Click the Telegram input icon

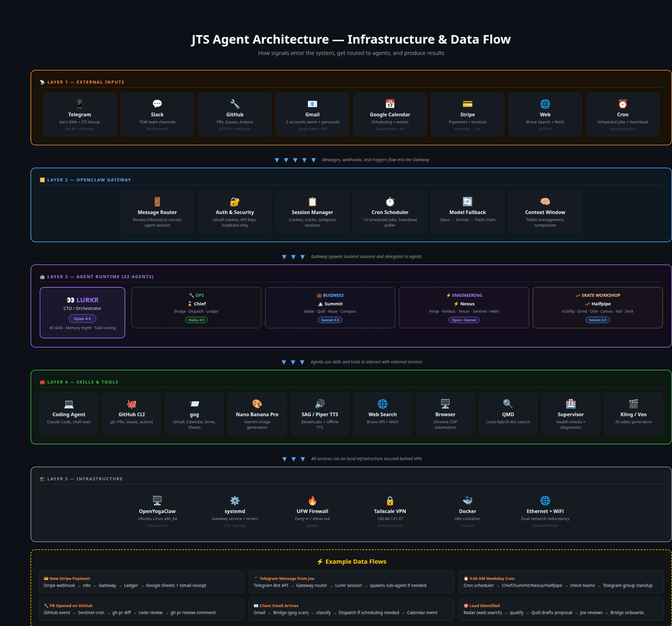(x=79, y=104)
